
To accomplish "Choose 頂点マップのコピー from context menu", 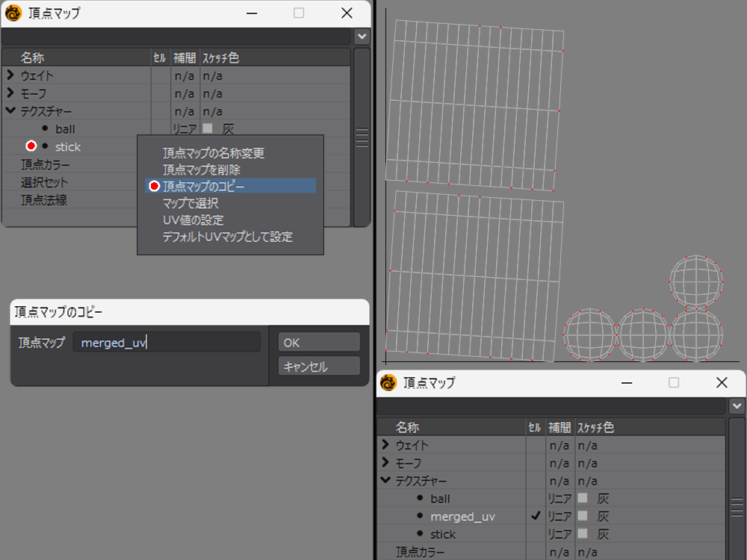I will click(203, 186).
